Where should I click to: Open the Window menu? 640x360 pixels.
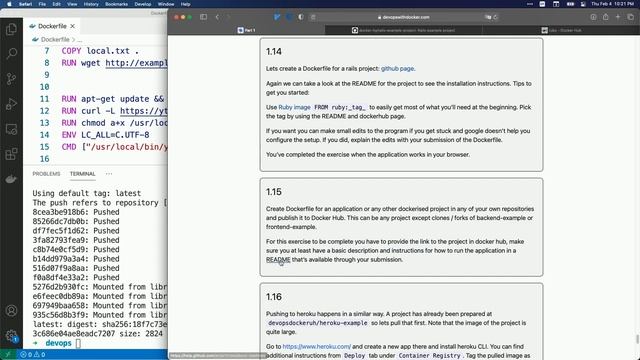click(166, 4)
